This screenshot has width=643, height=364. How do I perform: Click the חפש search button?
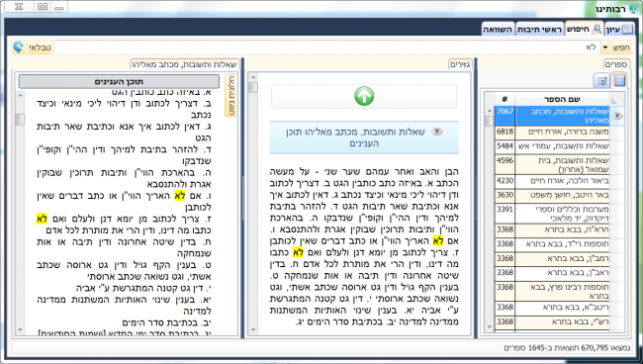coord(621,47)
